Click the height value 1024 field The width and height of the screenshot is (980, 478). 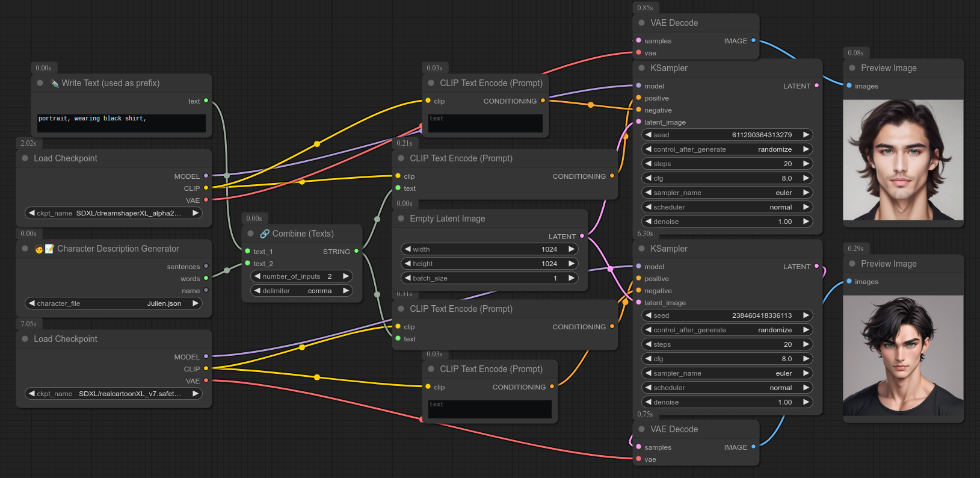click(x=489, y=264)
